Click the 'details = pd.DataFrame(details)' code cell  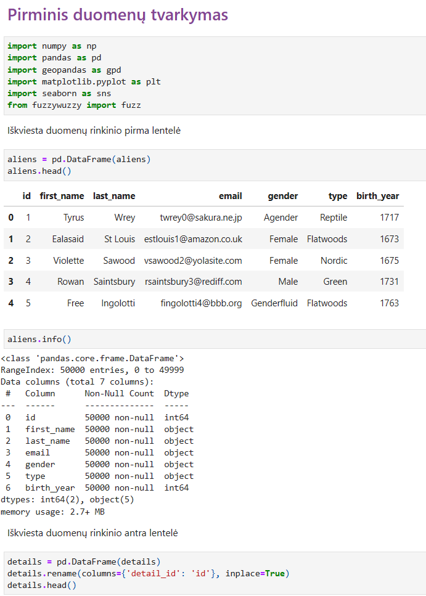(x=215, y=573)
